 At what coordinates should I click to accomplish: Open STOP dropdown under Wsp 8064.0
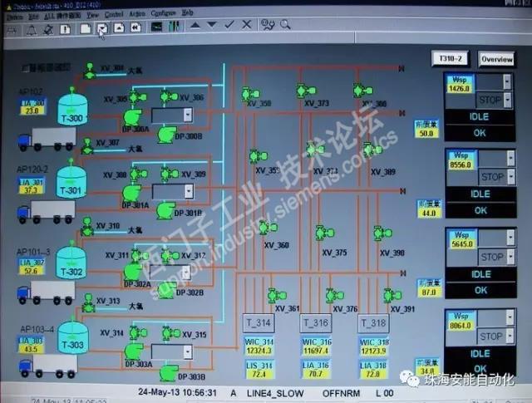click(510, 337)
